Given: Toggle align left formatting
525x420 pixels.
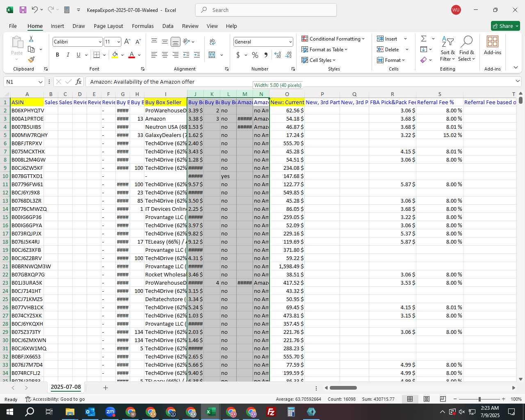Looking at the screenshot, I should coord(154,55).
